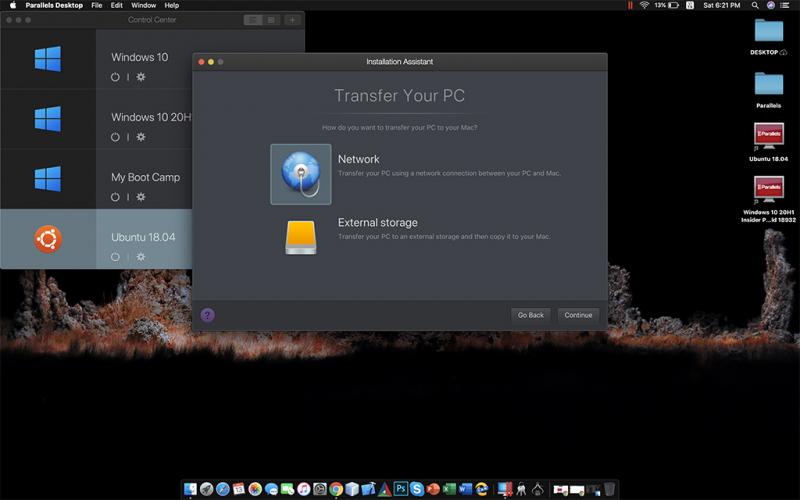Power on Windows 10 20H1 VM

(x=115, y=137)
